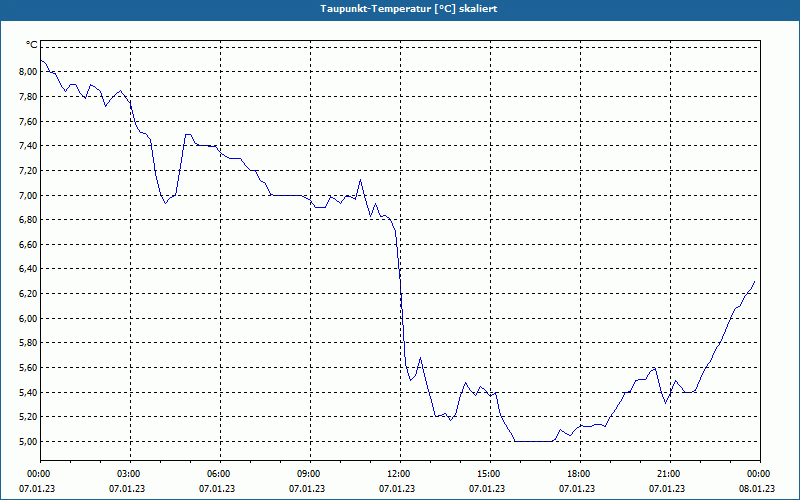Click the chart title "Taupunkt-Temperatur [°C] skaliert"
The height and width of the screenshot is (500, 800).
pyautogui.click(x=409, y=9)
